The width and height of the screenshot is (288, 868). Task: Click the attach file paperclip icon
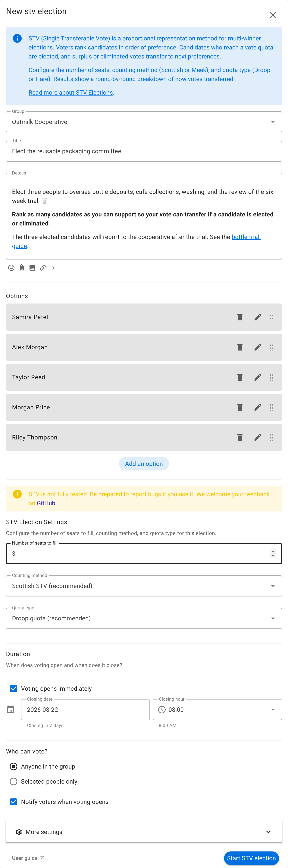pos(22,268)
